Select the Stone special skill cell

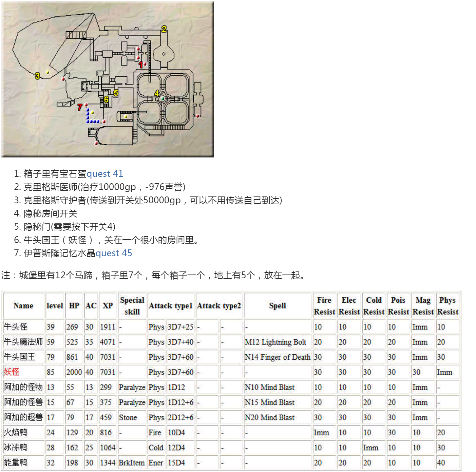click(x=132, y=417)
